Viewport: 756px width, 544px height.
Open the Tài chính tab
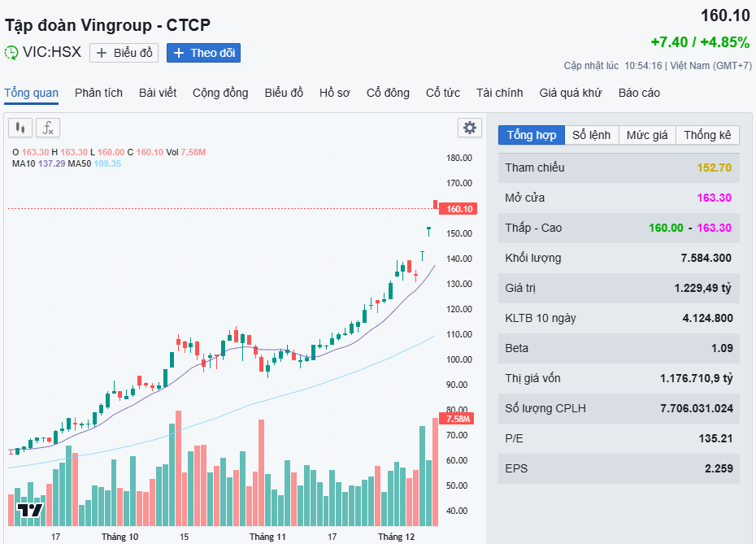point(500,93)
